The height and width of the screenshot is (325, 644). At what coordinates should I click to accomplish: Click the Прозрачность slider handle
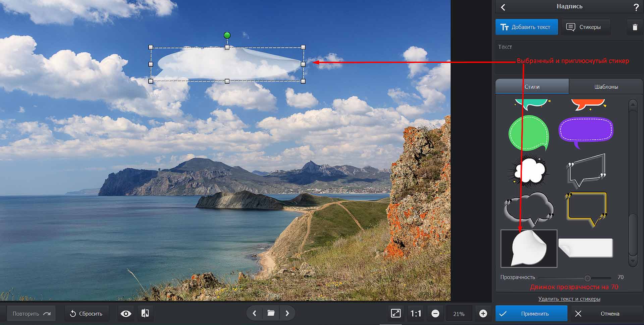coord(587,278)
